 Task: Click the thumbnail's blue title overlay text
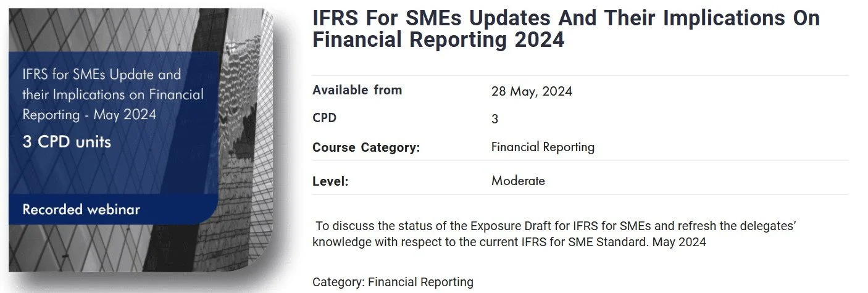click(x=113, y=95)
